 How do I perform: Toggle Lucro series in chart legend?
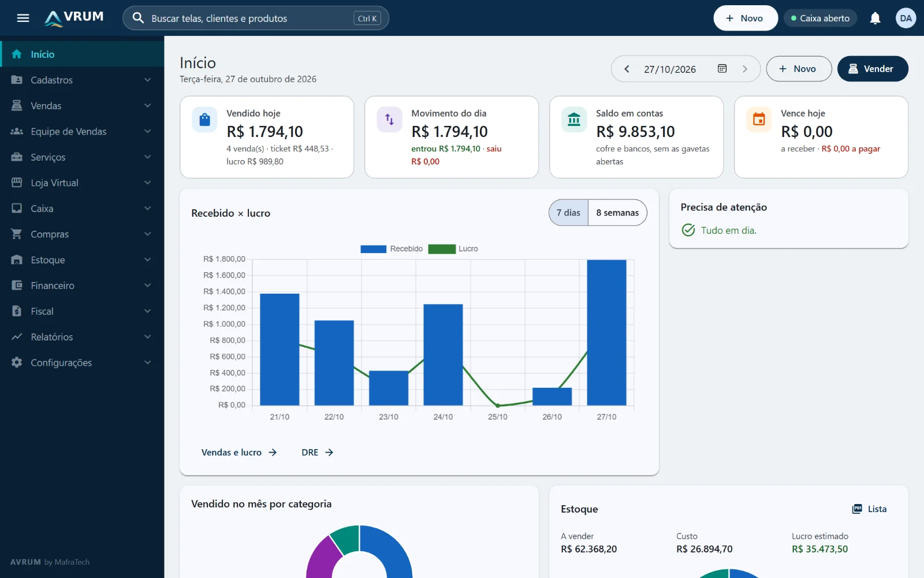coord(453,249)
